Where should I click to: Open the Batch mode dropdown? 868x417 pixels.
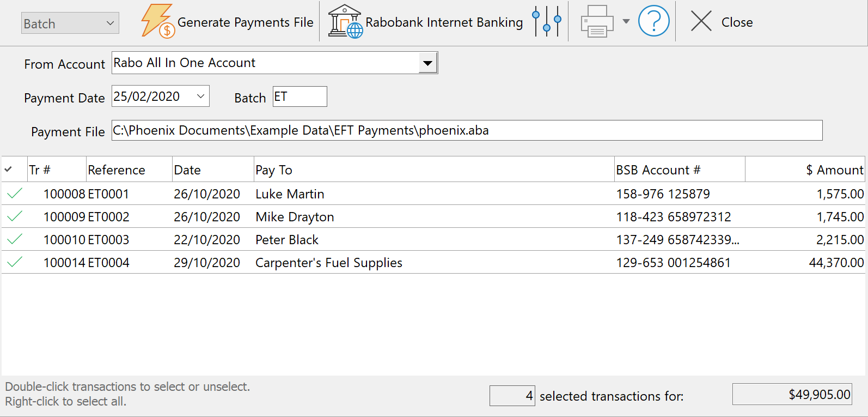[70, 23]
